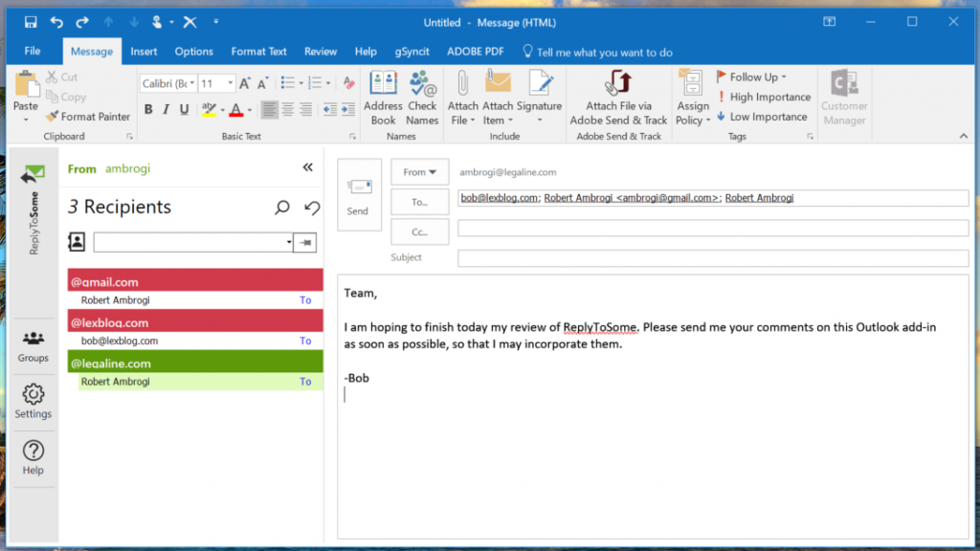Open the font name dropdown
Image resolution: width=980 pixels, height=551 pixels.
pos(191,83)
